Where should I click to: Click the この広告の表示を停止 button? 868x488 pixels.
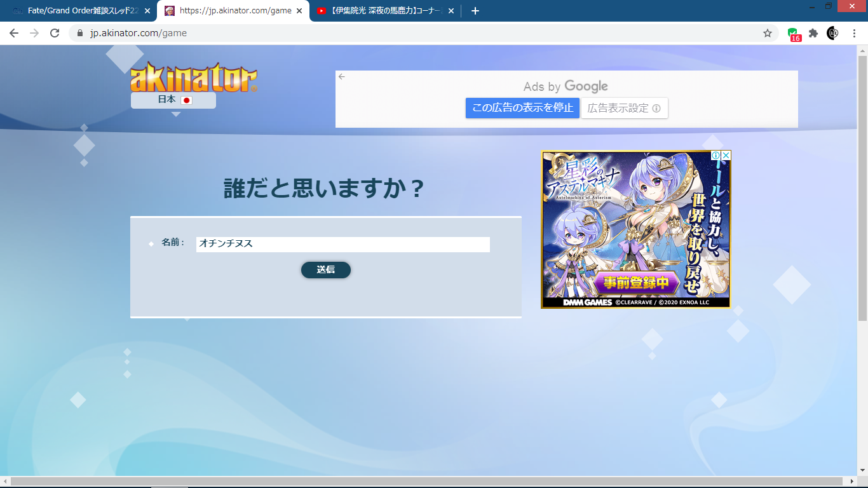point(522,108)
